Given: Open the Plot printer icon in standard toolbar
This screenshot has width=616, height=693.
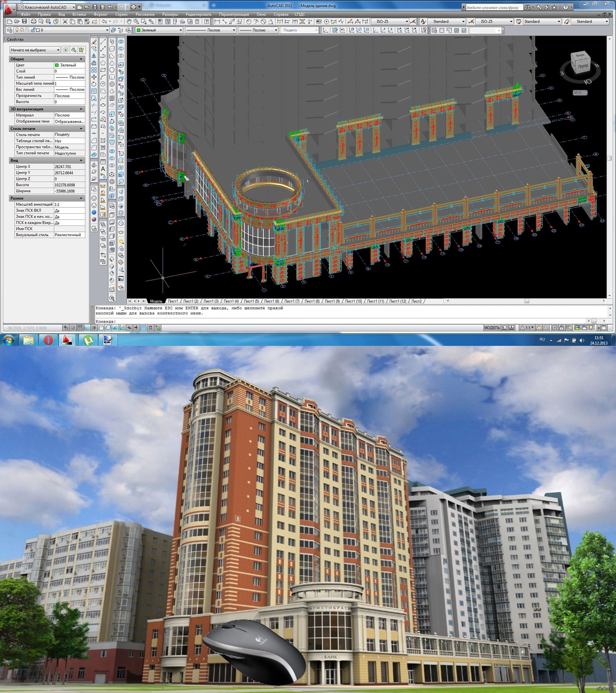Looking at the screenshot, I should [33, 22].
